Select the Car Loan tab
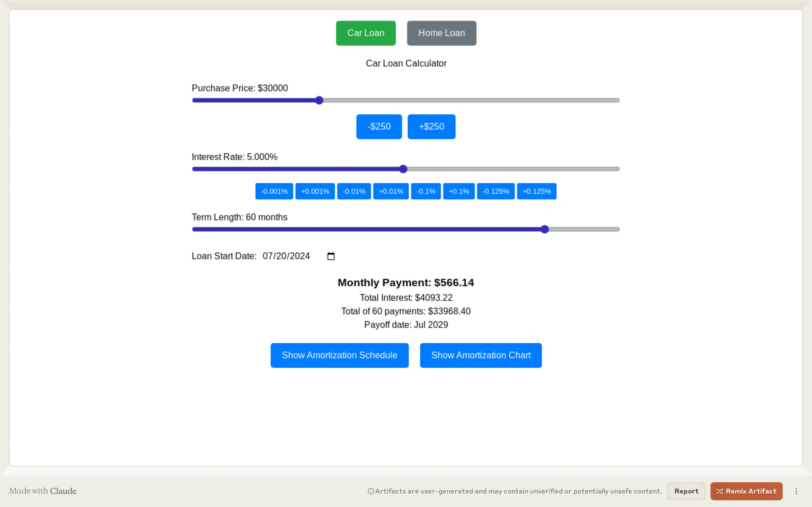The image size is (812, 507). 365,33
